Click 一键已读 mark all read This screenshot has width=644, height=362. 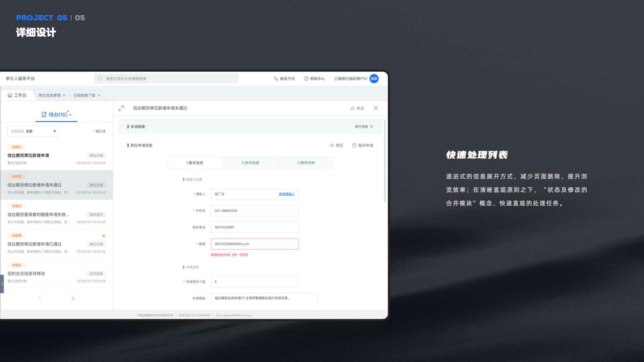tap(99, 131)
